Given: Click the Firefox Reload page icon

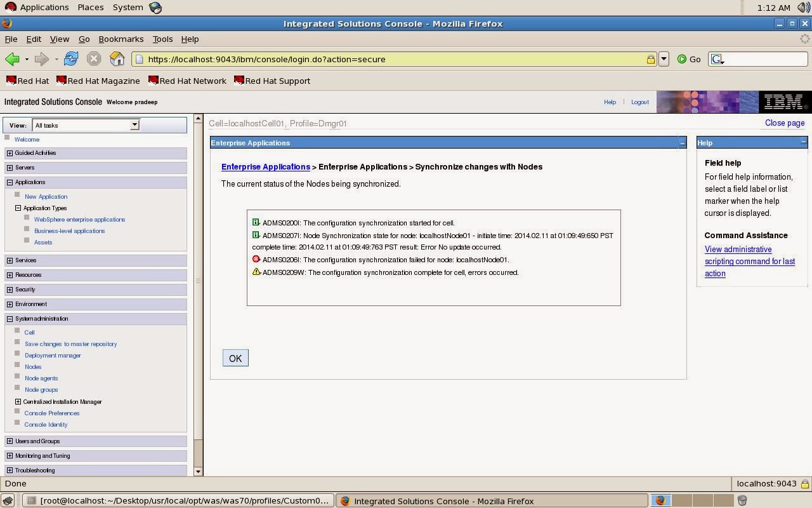Looking at the screenshot, I should [x=71, y=58].
